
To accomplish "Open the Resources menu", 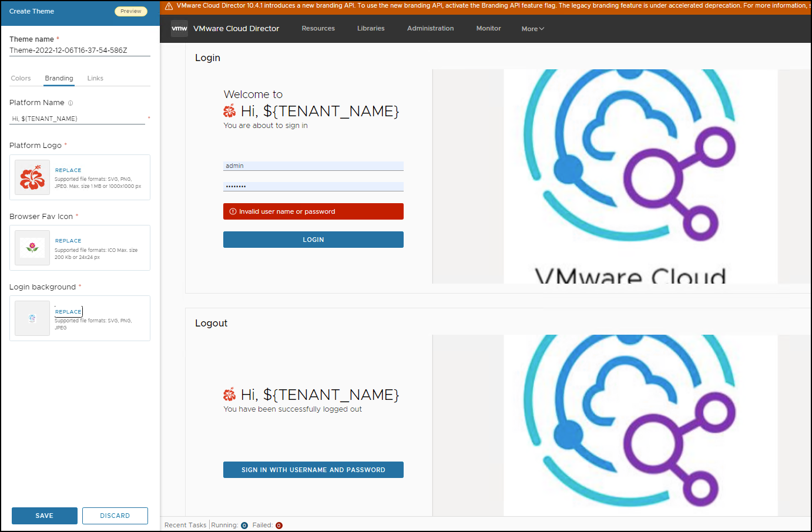I will [318, 28].
